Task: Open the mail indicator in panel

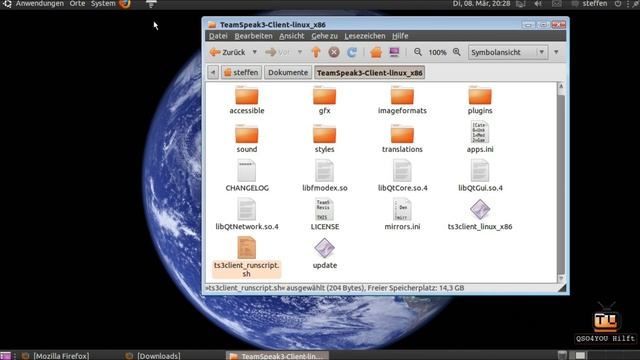Action: click(x=556, y=4)
